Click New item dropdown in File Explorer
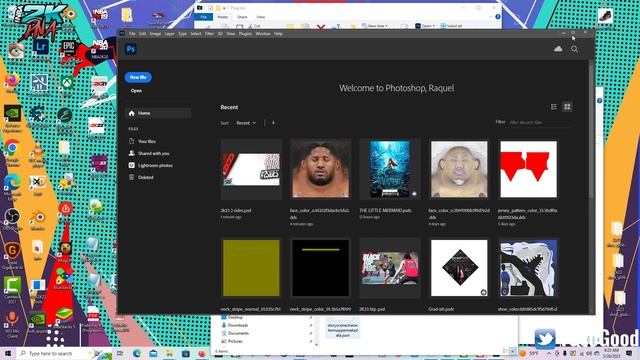Screen dimensions: 640x360 (x=375, y=26)
